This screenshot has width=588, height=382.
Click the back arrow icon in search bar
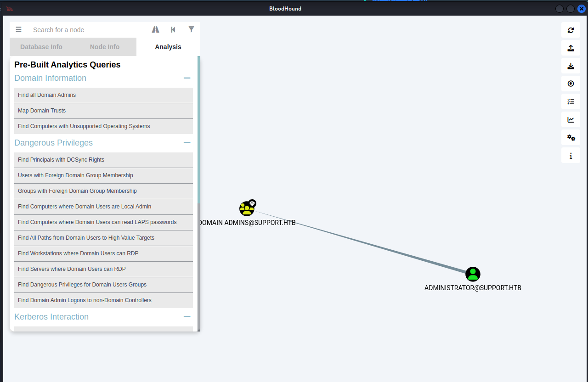173,30
